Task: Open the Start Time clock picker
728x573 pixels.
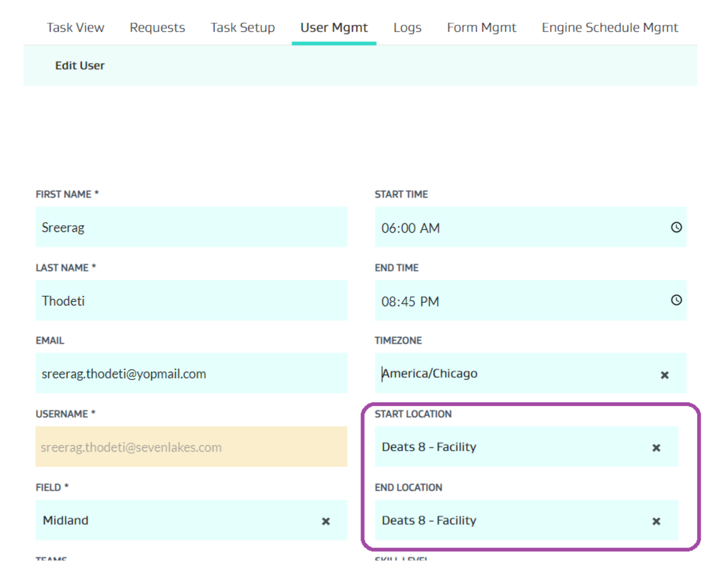Action: pos(676,227)
